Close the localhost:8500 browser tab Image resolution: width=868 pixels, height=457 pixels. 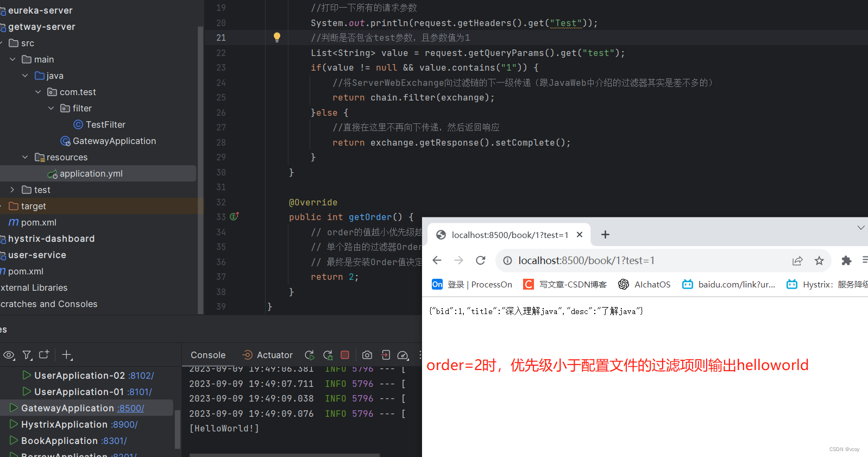pyautogui.click(x=580, y=235)
